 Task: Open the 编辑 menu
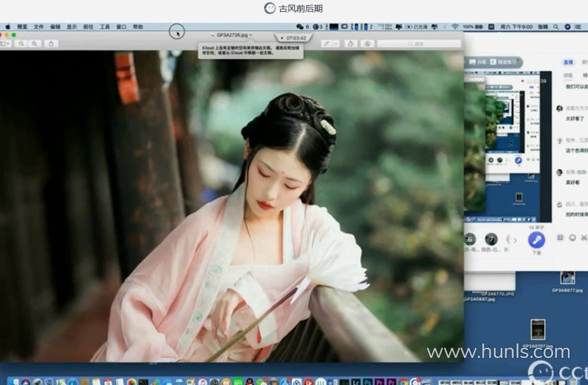(x=55, y=26)
